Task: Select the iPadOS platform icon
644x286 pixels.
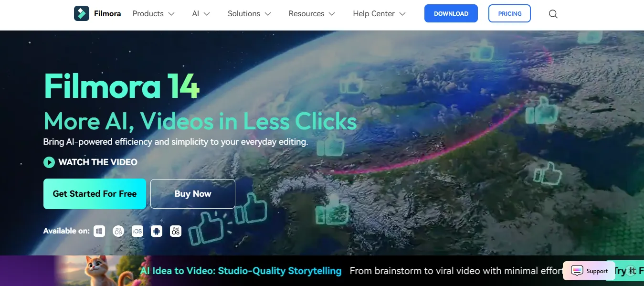Action: pyautogui.click(x=176, y=231)
